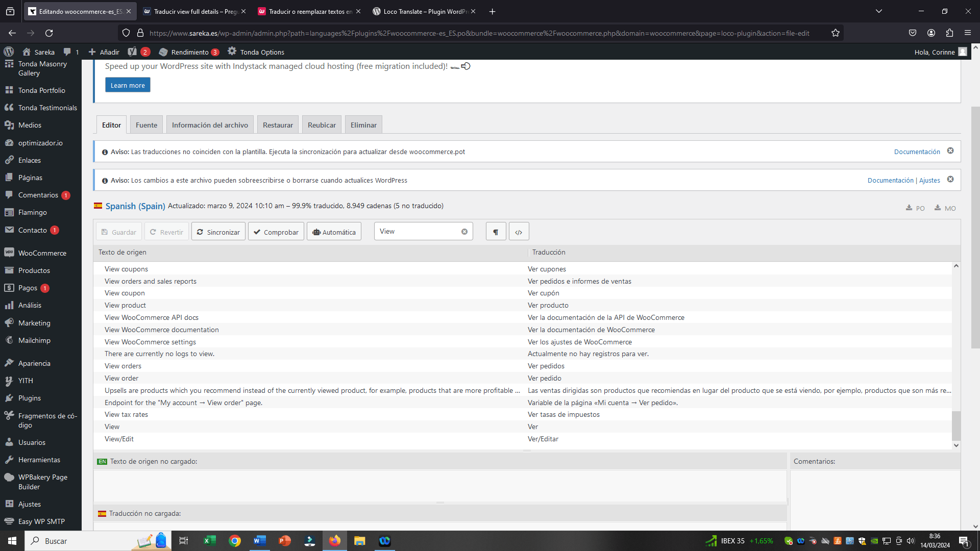Switch to Loco Translate plugin browser tab
980x551 pixels.
pyautogui.click(x=424, y=11)
